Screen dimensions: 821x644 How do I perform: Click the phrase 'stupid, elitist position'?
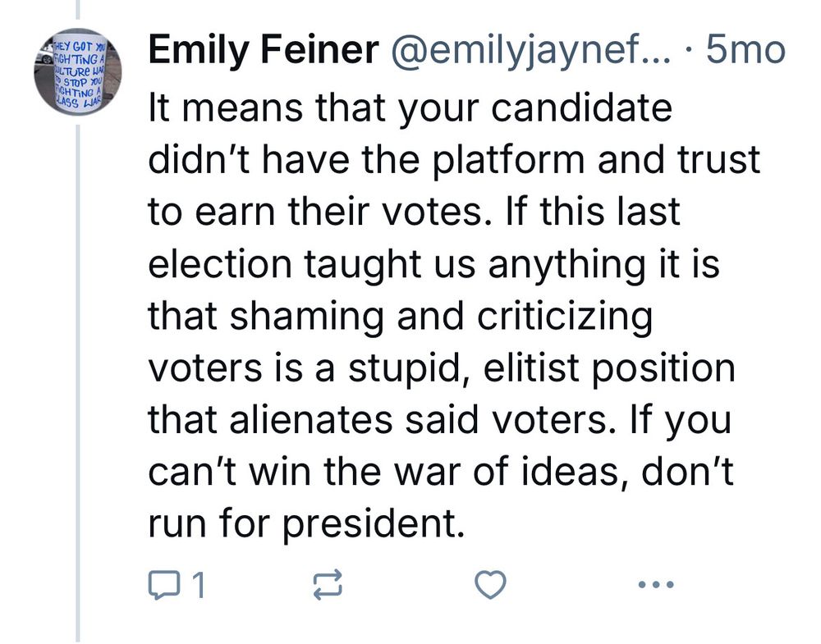click(x=541, y=369)
